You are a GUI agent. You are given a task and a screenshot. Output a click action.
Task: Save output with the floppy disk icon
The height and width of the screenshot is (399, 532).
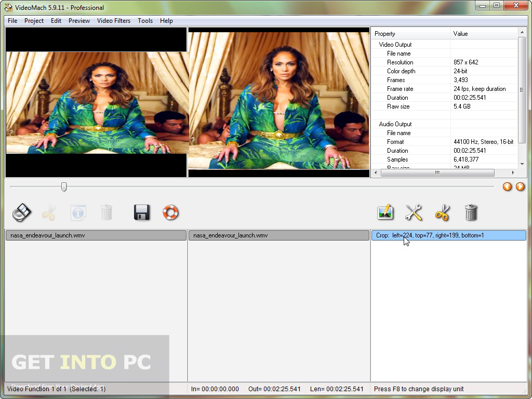(x=141, y=212)
